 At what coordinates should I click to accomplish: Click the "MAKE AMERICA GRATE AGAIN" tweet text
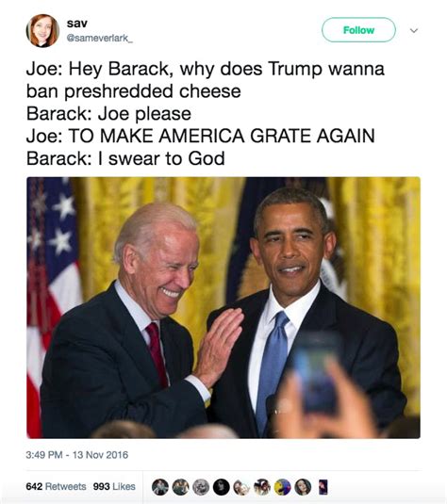pos(238,136)
